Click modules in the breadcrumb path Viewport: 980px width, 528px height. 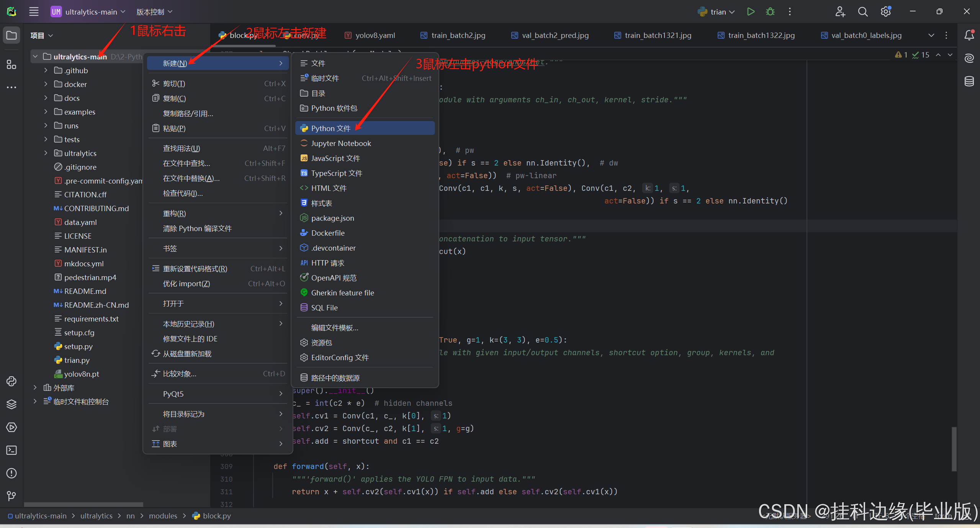coord(163,516)
